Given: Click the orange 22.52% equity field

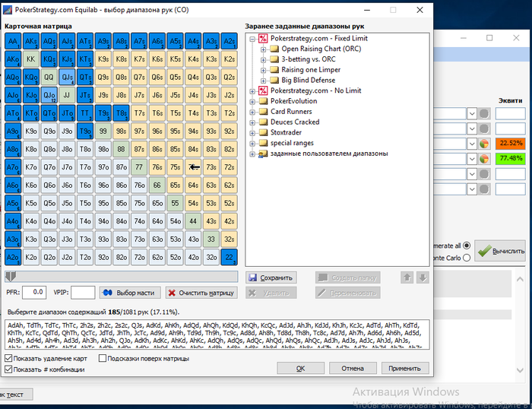Looking at the screenshot, I should coord(511,143).
